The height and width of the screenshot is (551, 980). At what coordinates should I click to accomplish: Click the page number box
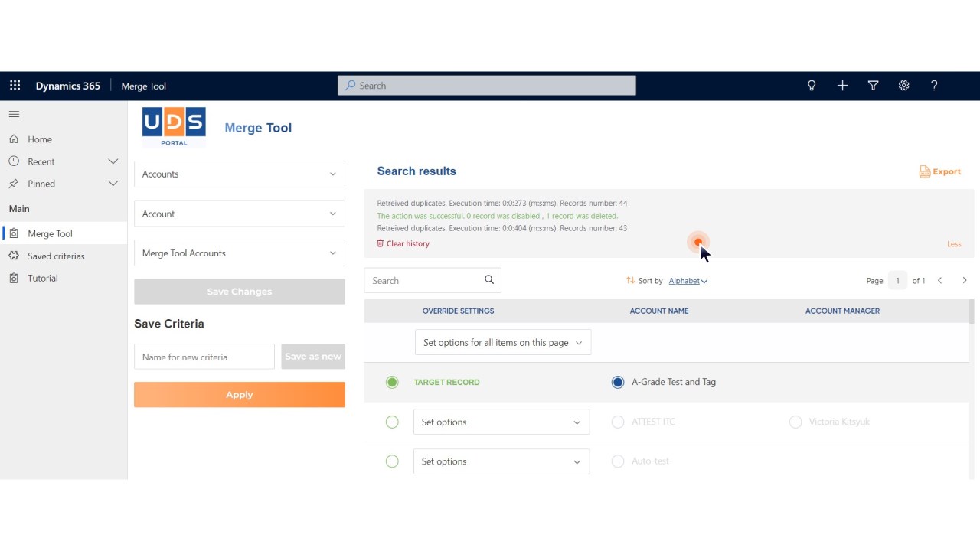click(x=897, y=281)
